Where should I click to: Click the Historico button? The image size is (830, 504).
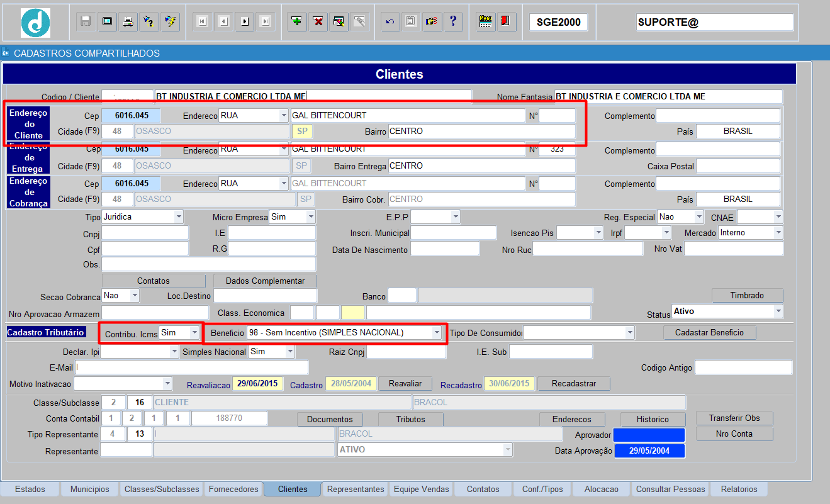click(653, 419)
